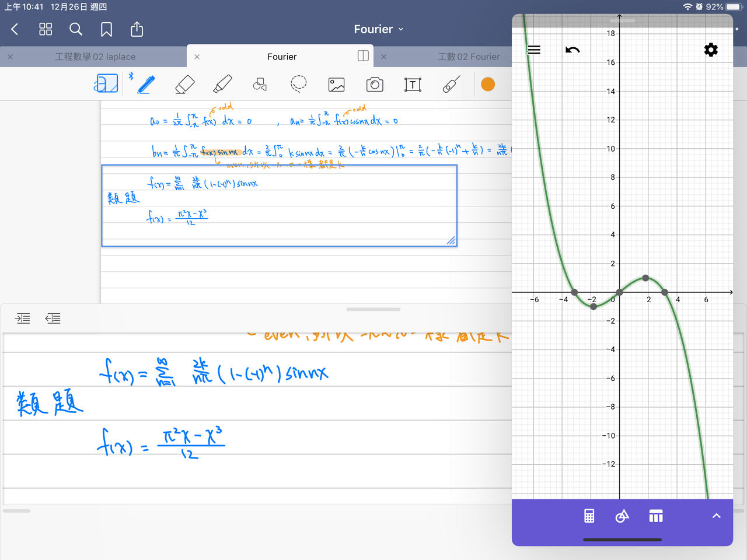This screenshot has width=747, height=560.
Task: Switch to 工程數學 02 laplace tab
Action: coord(95,57)
